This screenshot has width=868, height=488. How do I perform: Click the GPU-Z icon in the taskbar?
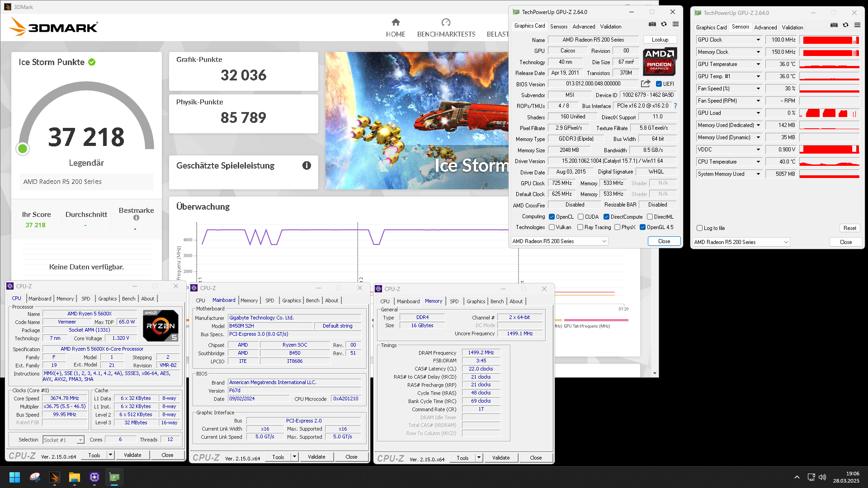114,477
